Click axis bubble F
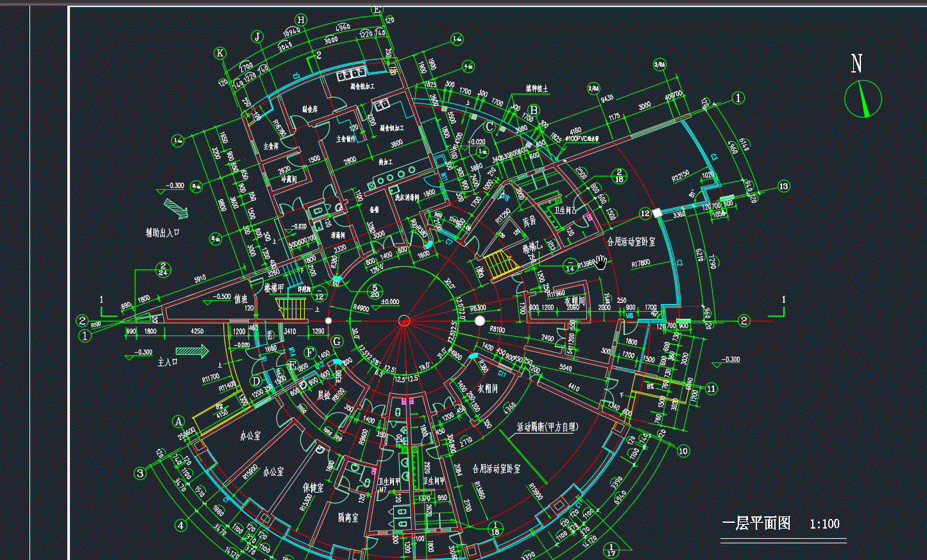Screen dimensions: 927x560 pos(310,353)
